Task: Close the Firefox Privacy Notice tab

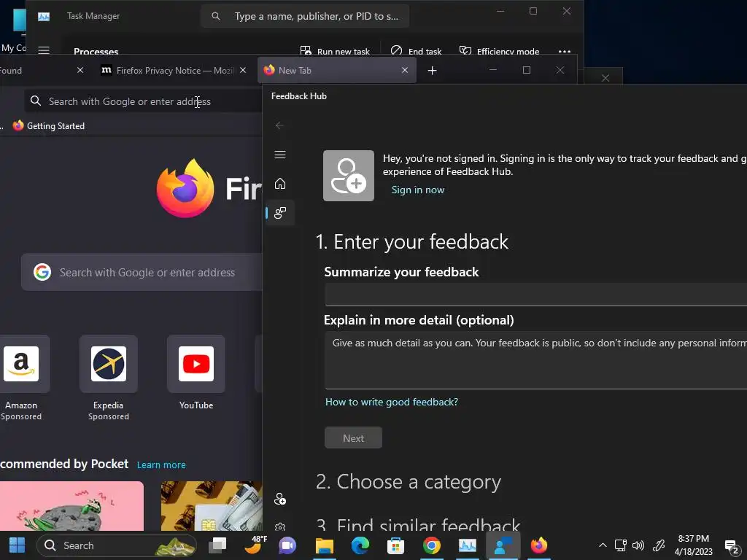Action: (243, 71)
